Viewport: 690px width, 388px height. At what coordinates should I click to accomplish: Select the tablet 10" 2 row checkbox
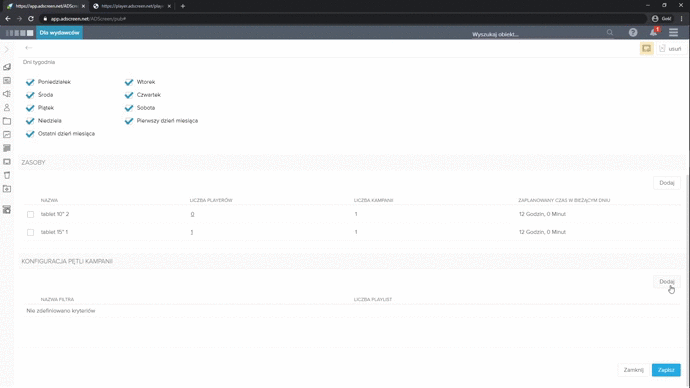coord(30,214)
